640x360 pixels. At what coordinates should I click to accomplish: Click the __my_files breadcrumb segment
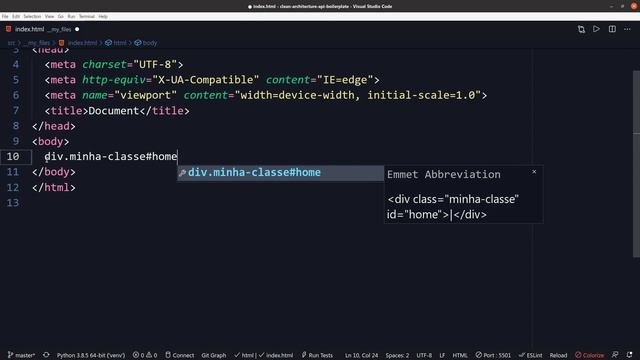37,43
